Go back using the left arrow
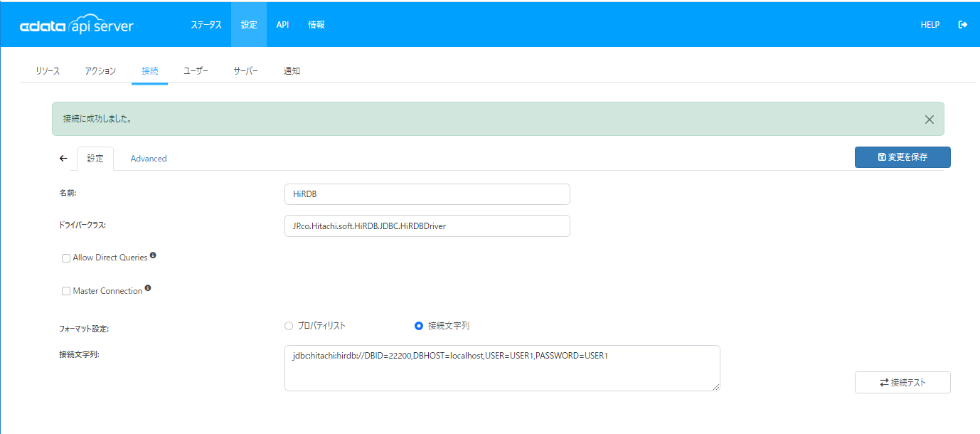 (63, 158)
